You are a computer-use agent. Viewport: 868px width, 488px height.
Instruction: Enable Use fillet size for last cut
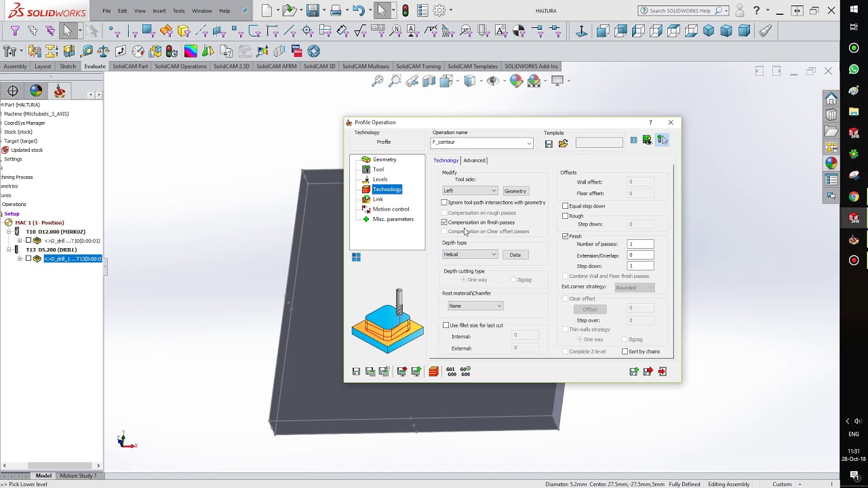coord(446,325)
